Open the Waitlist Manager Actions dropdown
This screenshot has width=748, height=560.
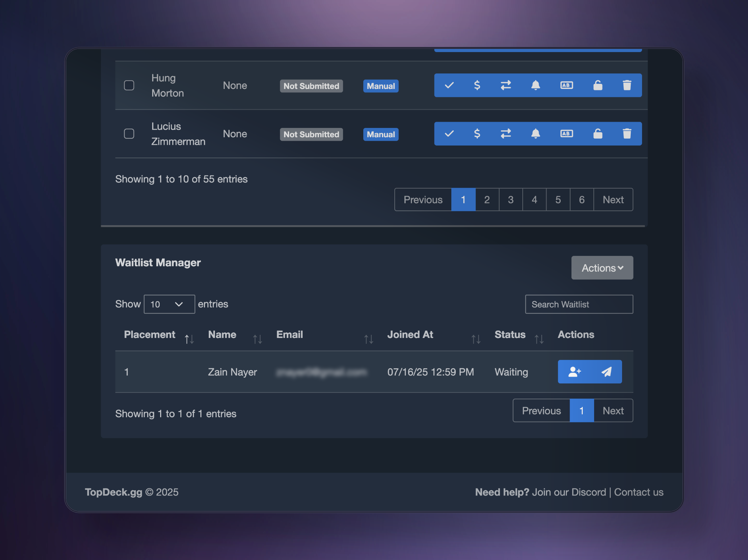[x=602, y=268]
